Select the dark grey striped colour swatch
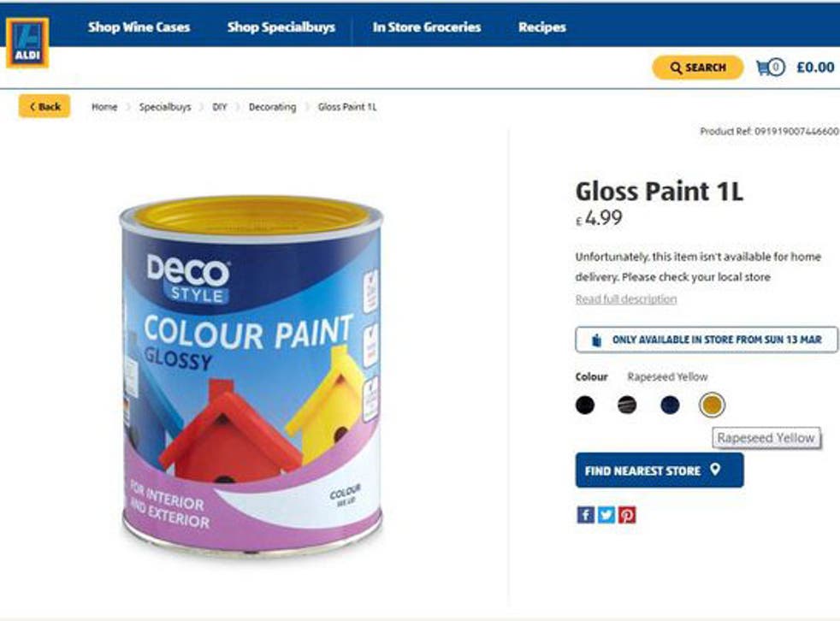The image size is (840, 621). coord(627,405)
